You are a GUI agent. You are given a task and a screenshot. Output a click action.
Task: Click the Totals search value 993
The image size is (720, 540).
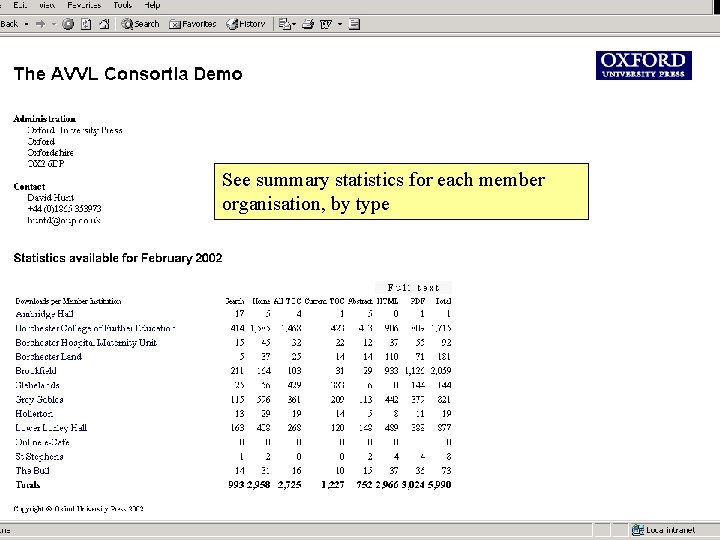tap(236, 484)
